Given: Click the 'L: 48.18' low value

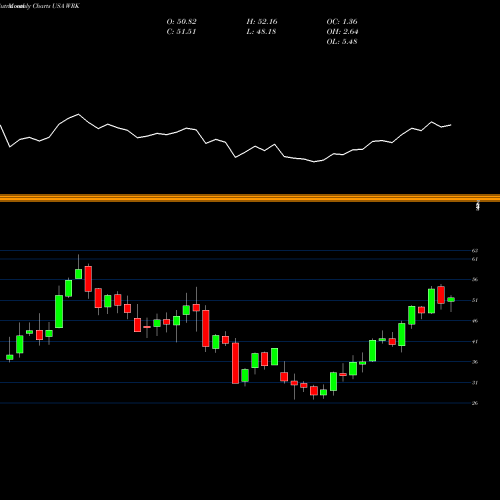Looking at the screenshot, I should [261, 32].
